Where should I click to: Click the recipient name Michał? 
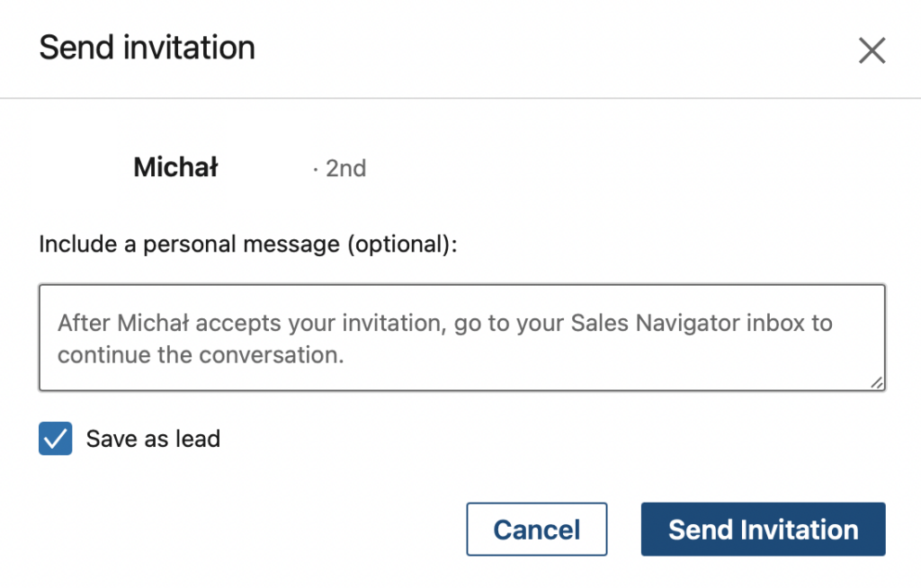[x=175, y=168]
